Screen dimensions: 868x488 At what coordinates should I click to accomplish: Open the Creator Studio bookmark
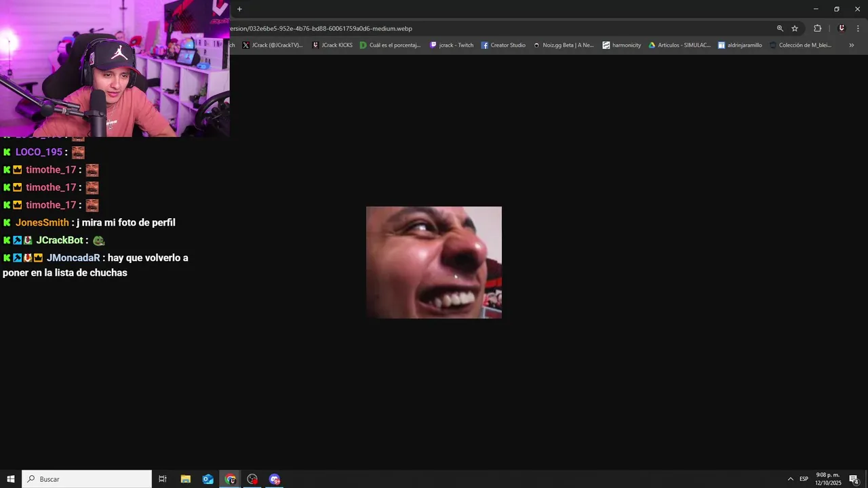(x=503, y=45)
